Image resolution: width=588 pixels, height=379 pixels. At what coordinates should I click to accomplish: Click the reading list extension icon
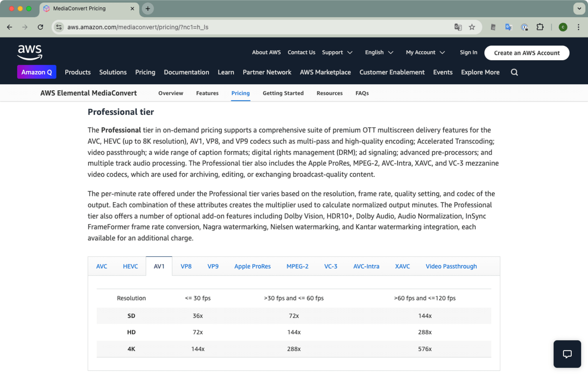[493, 27]
